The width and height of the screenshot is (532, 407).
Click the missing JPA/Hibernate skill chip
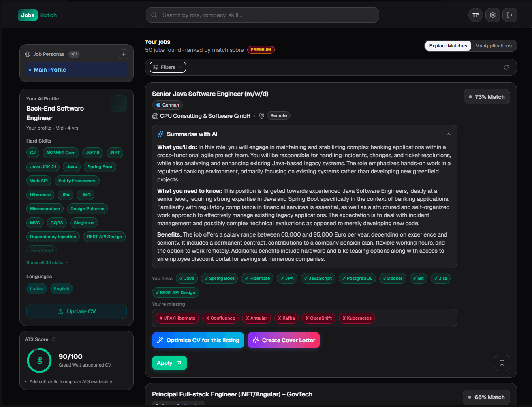coord(177,318)
